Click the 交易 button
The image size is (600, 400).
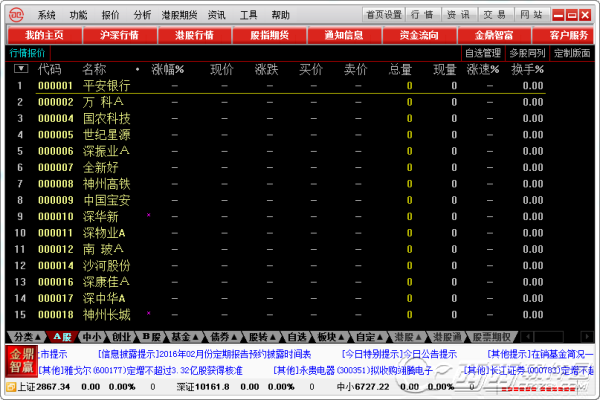click(494, 15)
